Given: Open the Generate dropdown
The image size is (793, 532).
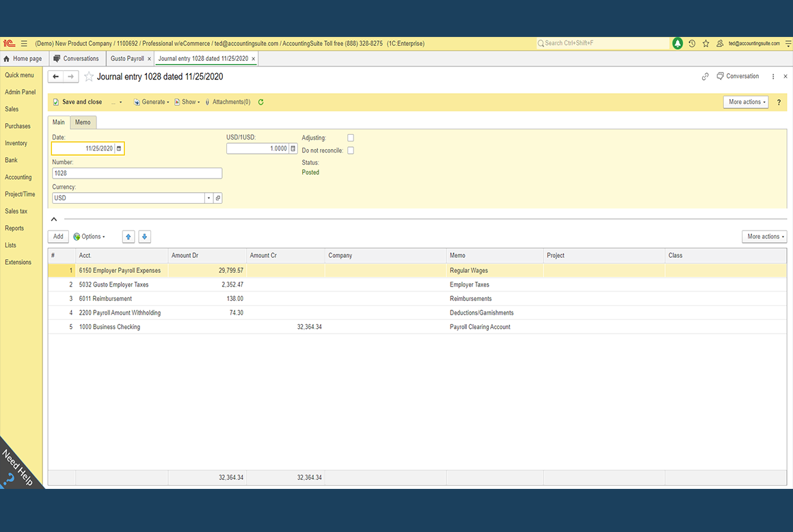Looking at the screenshot, I should tap(151, 102).
